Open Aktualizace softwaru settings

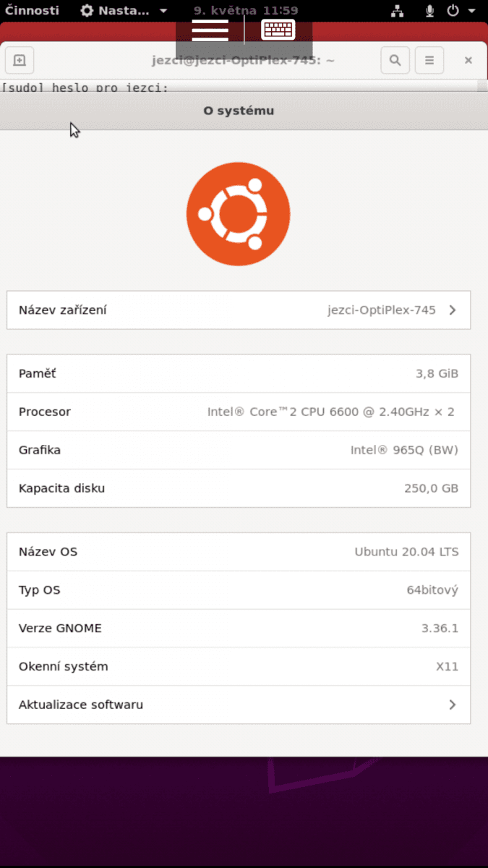pyautogui.click(x=239, y=705)
